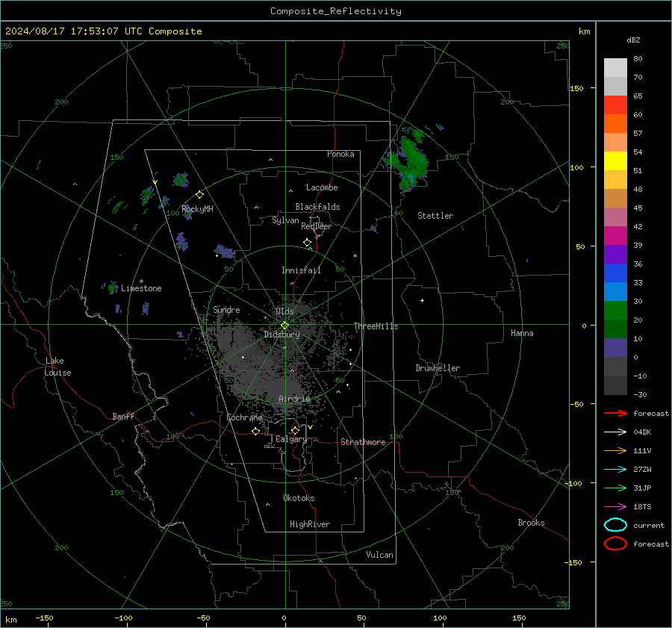Click the Banff label
672x628 pixels.
(123, 416)
